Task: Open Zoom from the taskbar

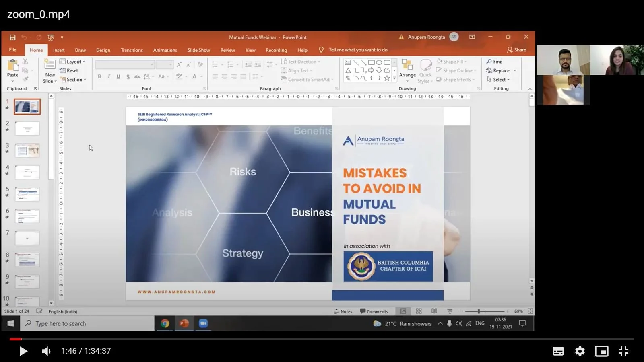Action: coord(203,323)
